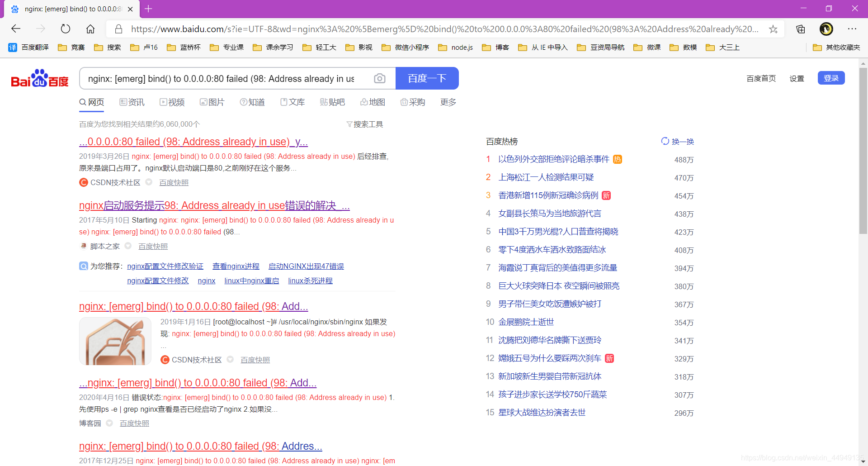Open recommended link 启动NGINX出现47错误
868x466 pixels.
(306, 266)
